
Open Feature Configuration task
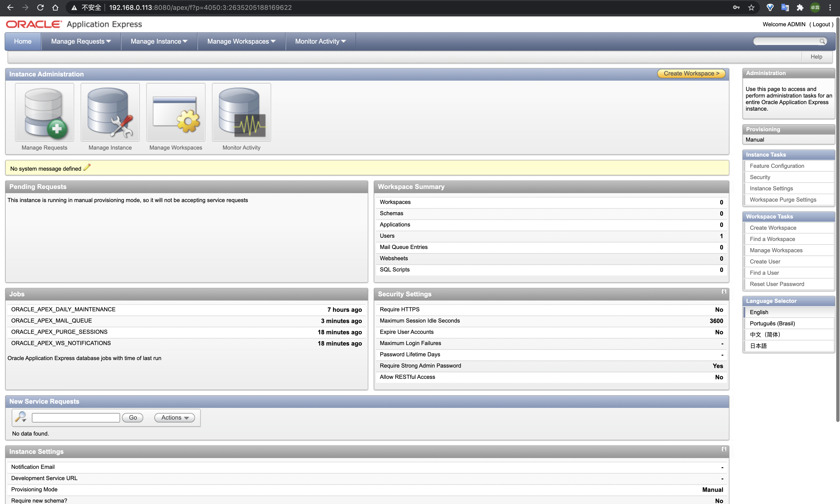click(x=788, y=166)
